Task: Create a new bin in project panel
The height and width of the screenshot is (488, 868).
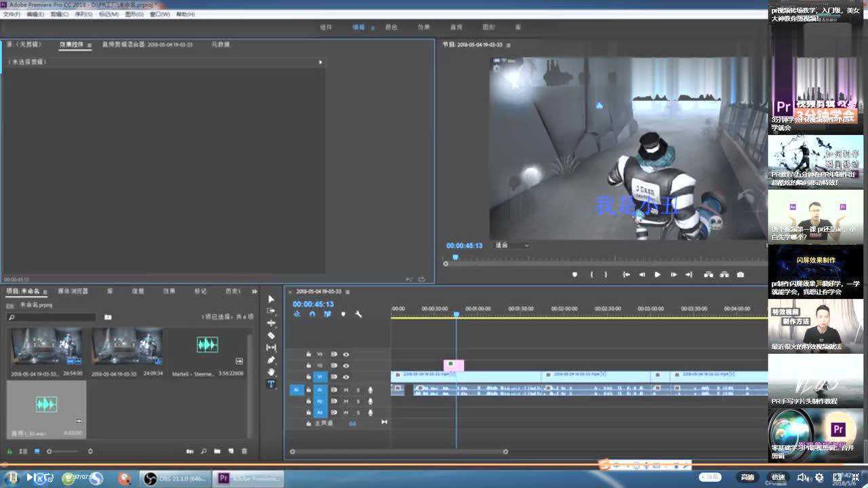Action: click(217, 451)
